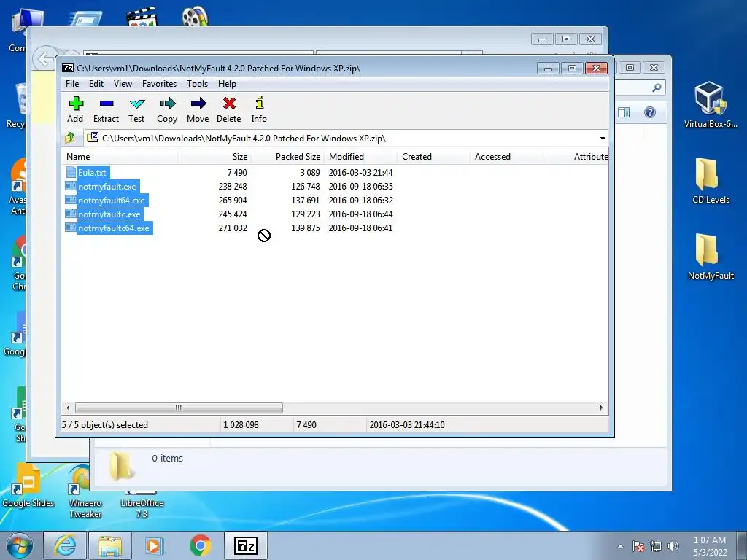The width and height of the screenshot is (747, 560).
Task: Sort by Packed Size column header
Action: point(287,157)
